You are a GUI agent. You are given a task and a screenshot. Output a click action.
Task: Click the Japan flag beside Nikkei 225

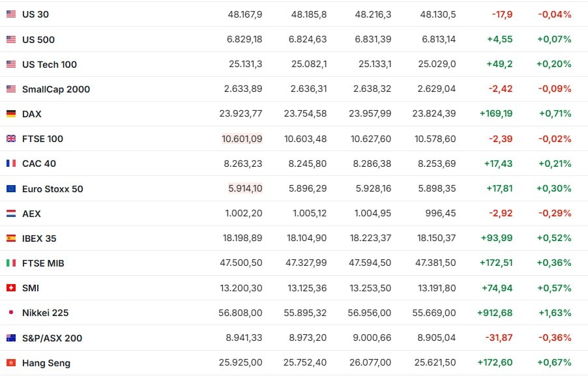tap(11, 313)
